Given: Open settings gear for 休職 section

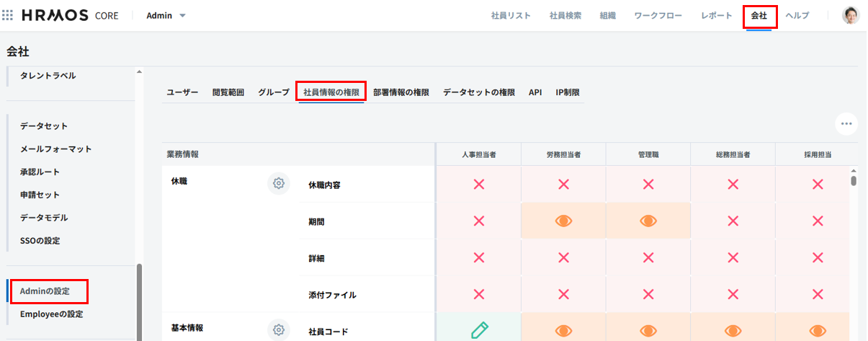Looking at the screenshot, I should coord(279,183).
